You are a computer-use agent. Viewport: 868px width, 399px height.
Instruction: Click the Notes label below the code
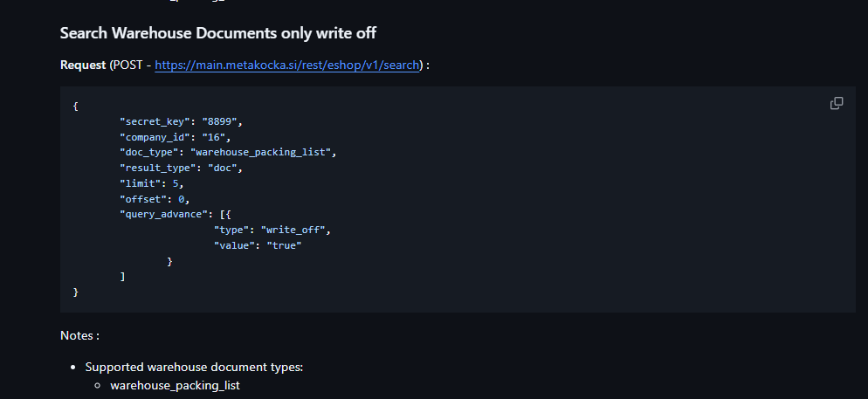click(79, 335)
